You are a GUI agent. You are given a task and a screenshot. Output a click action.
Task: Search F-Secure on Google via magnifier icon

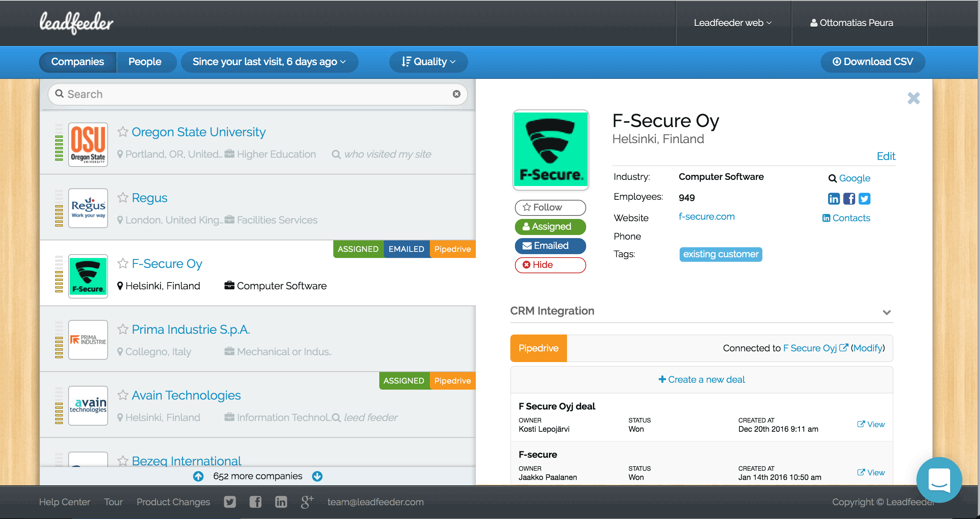tap(832, 178)
